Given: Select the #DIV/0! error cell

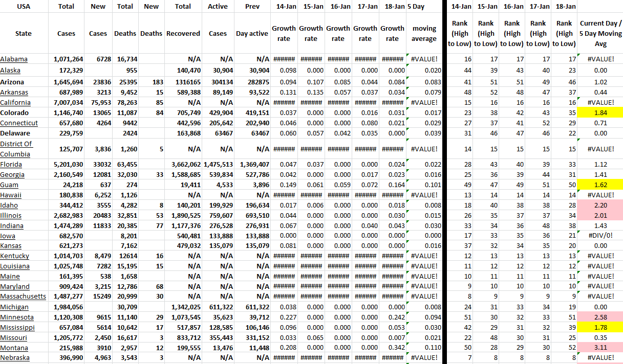Looking at the screenshot, I should (x=600, y=236).
